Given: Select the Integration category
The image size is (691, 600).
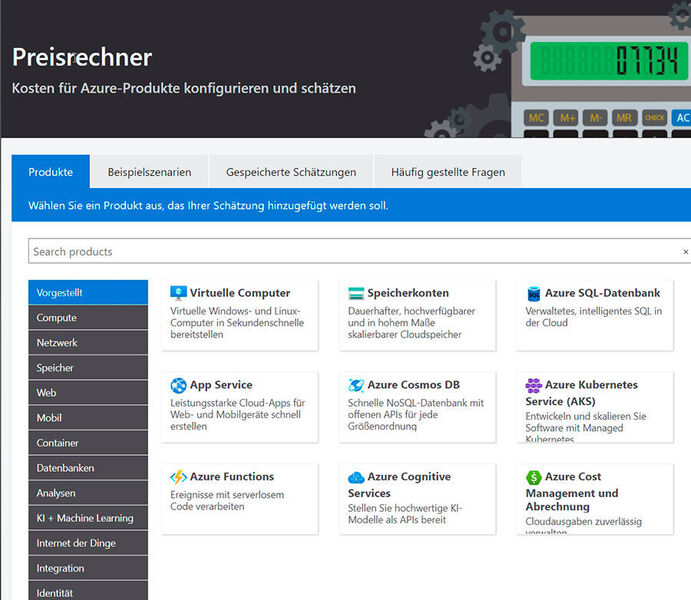Looking at the screenshot, I should pyautogui.click(x=88, y=569).
